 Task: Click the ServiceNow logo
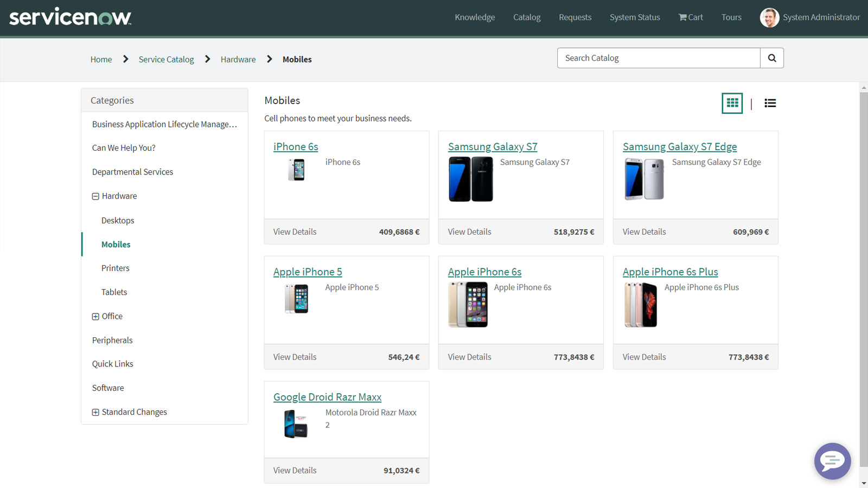[x=71, y=17]
